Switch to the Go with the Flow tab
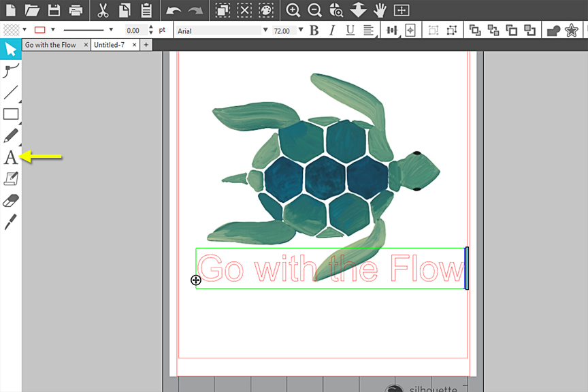The width and height of the screenshot is (588, 392). 50,45
